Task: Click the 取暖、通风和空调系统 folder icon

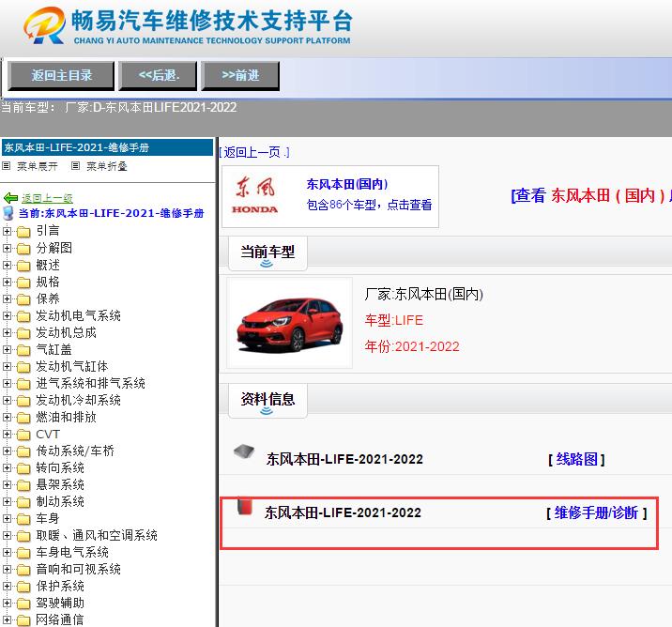Action: coord(23,536)
